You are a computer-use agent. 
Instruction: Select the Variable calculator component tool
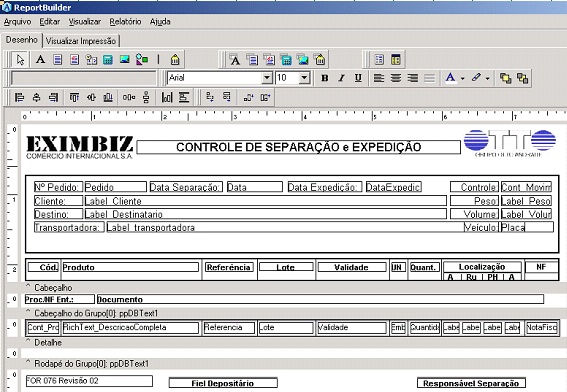(x=108, y=59)
